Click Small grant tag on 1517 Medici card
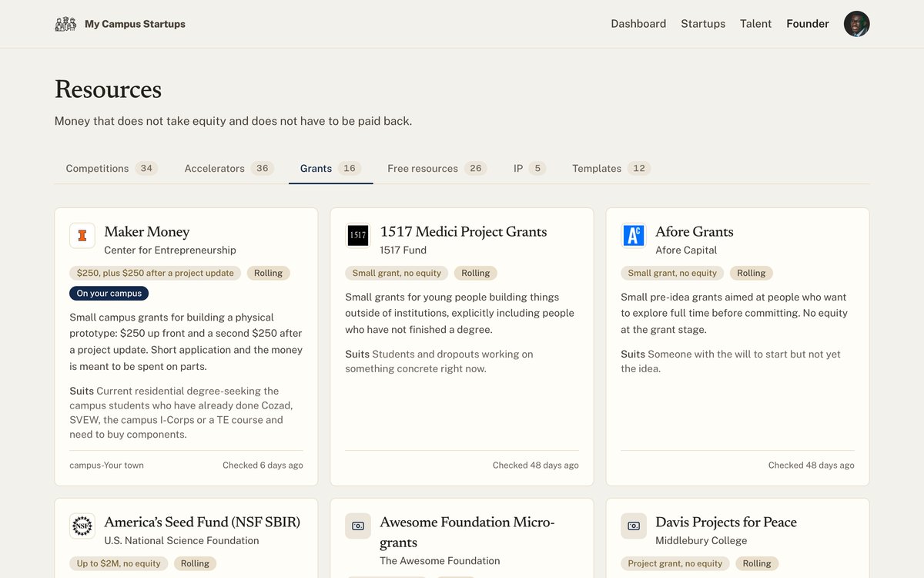The height and width of the screenshot is (578, 924). click(x=397, y=273)
